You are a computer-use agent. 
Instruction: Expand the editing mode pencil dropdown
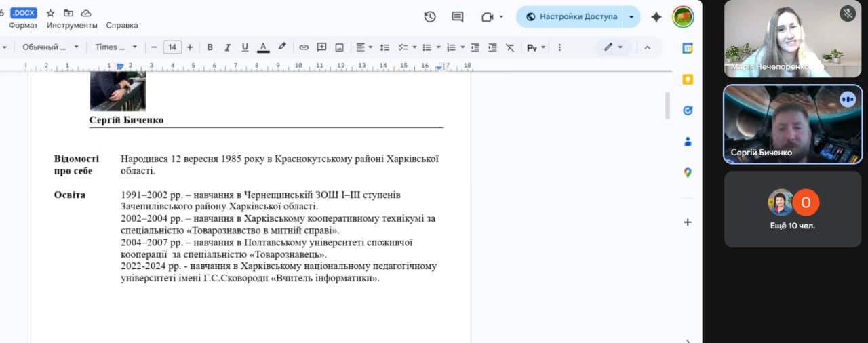(x=613, y=47)
